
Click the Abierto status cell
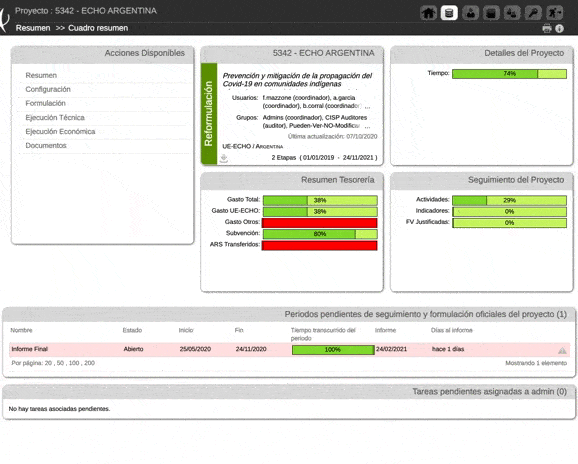click(x=133, y=349)
